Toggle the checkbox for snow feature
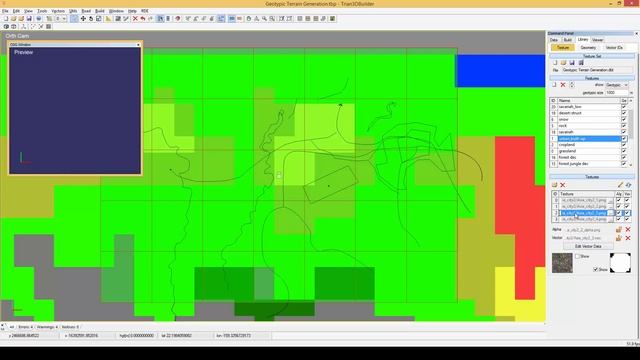This screenshot has height=360, width=640. (x=624, y=119)
